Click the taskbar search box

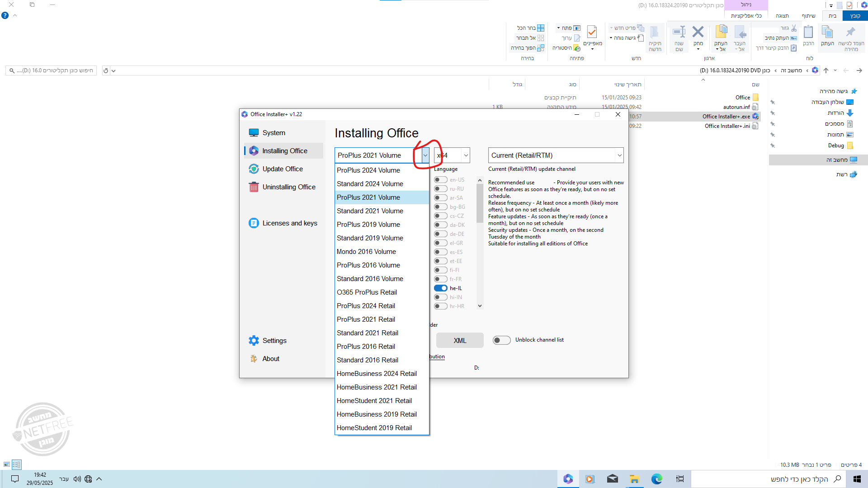pyautogui.click(x=768, y=479)
